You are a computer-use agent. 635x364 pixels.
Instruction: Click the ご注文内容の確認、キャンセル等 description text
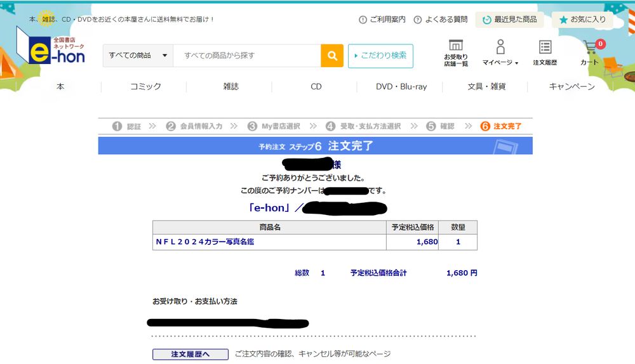[x=313, y=354]
